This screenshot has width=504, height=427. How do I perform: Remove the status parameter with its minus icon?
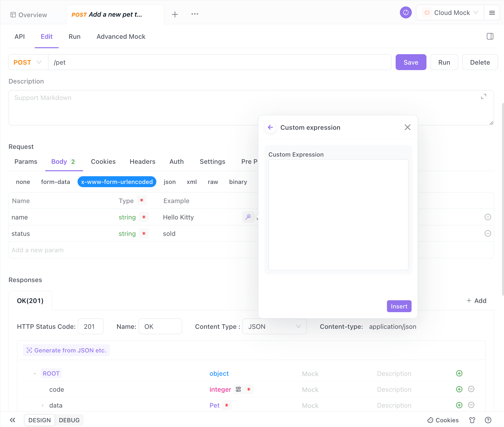tap(488, 233)
